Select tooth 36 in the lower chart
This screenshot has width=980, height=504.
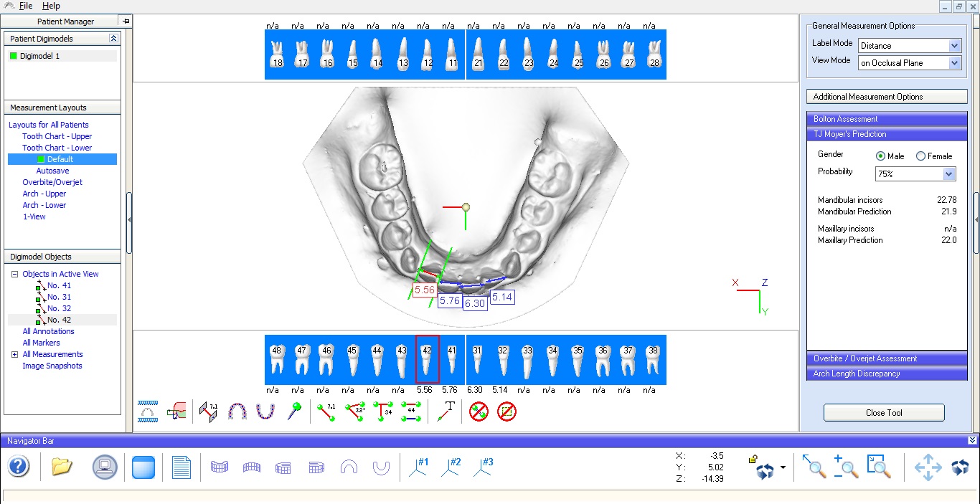pos(603,359)
